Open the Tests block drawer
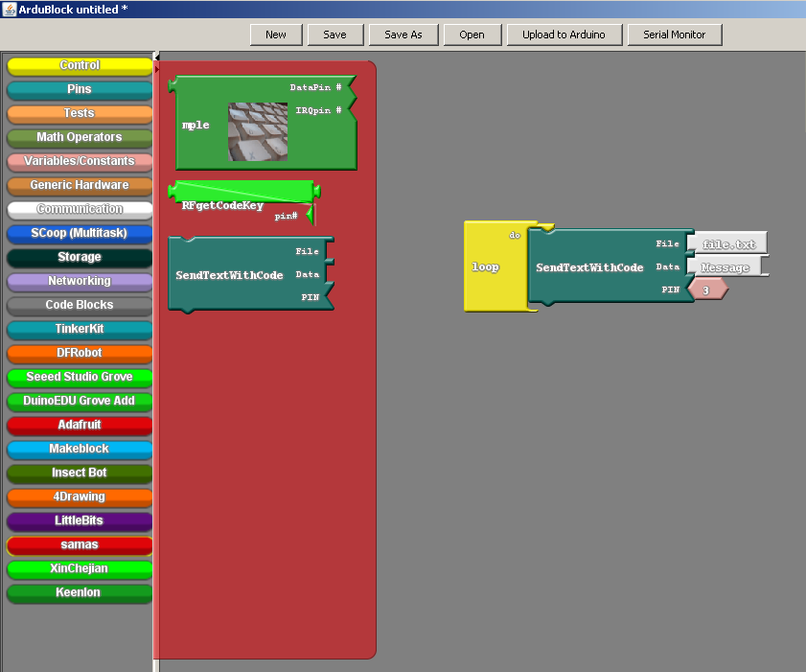Image resolution: width=806 pixels, height=672 pixels. point(80,114)
